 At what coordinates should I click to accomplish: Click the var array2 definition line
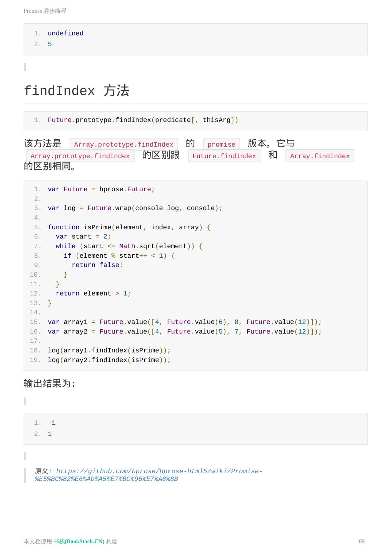click(184, 332)
